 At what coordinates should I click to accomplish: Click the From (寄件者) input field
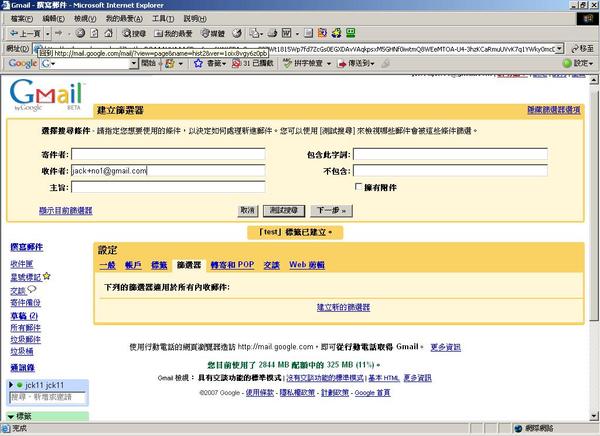pyautogui.click(x=168, y=154)
